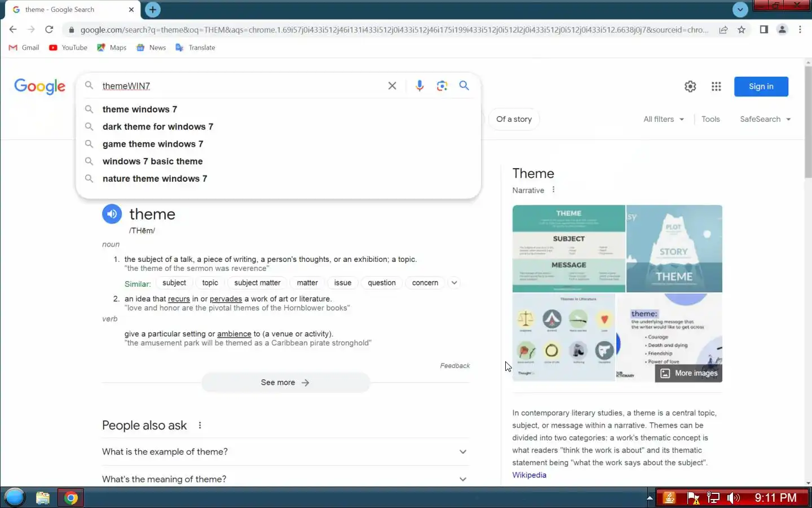Open tab search dropdown in title bar
The image size is (812, 508).
pos(740,9)
